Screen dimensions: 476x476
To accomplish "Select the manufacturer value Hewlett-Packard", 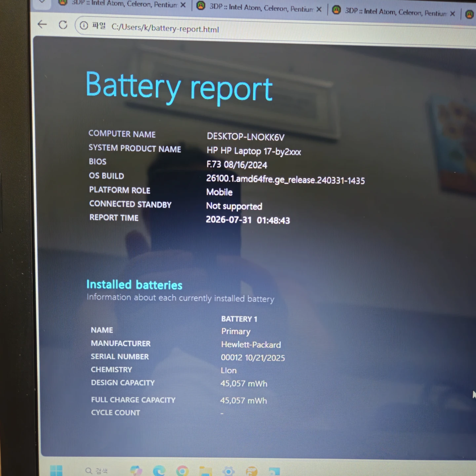I will 251,345.
